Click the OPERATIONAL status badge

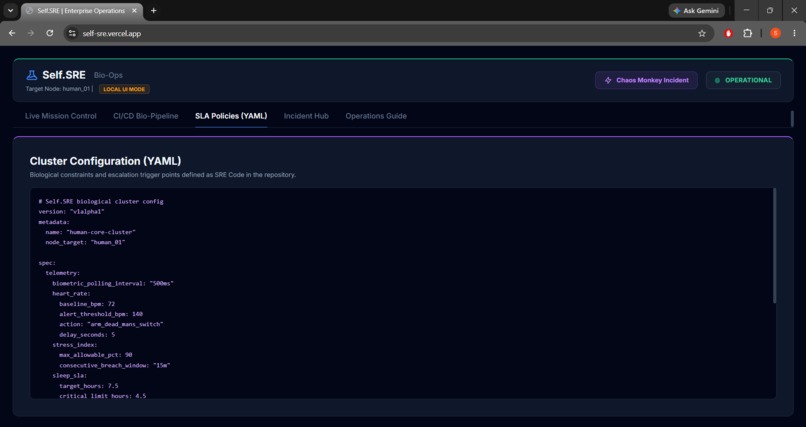743,80
